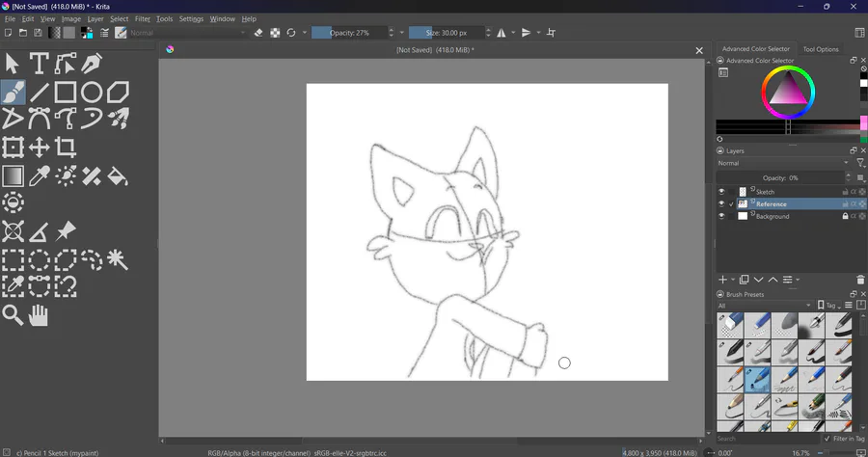Delete the selected layer with trash button
This screenshot has width=868, height=457.
click(860, 280)
